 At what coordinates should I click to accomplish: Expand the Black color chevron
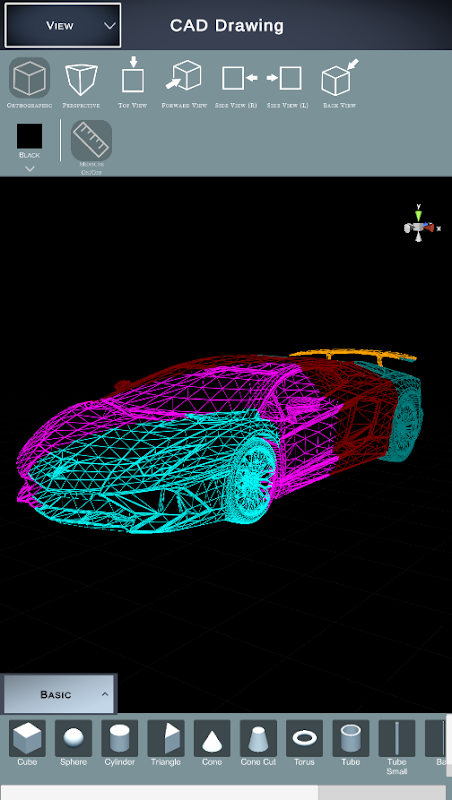pos(30,168)
